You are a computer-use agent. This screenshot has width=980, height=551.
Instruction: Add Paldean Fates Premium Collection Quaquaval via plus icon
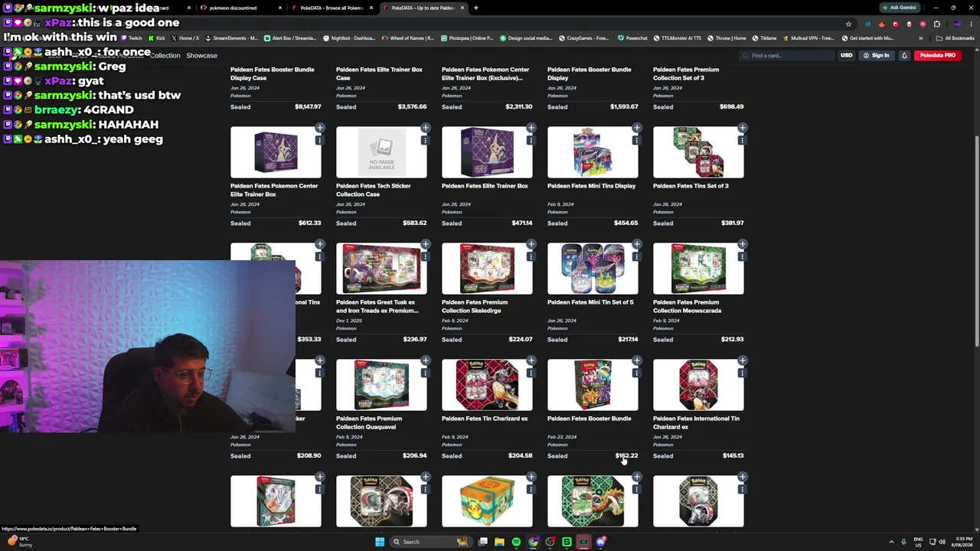[425, 360]
